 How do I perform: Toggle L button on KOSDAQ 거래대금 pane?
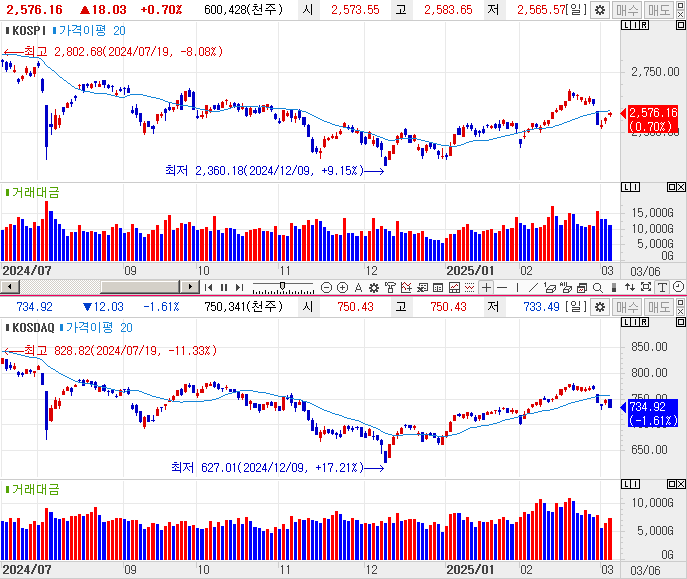coord(626,484)
